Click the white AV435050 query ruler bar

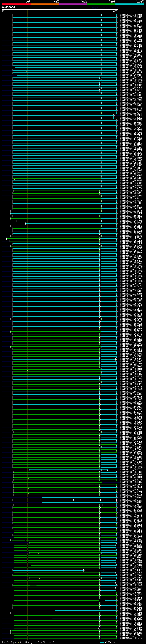click(x=60, y=9)
